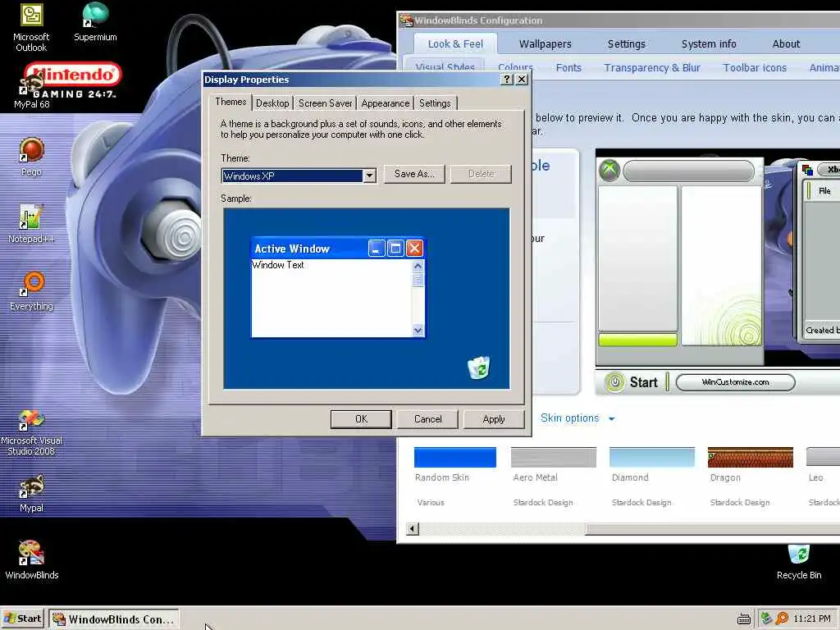
Task: Click the skin list scroll left arrow
Action: point(412,529)
